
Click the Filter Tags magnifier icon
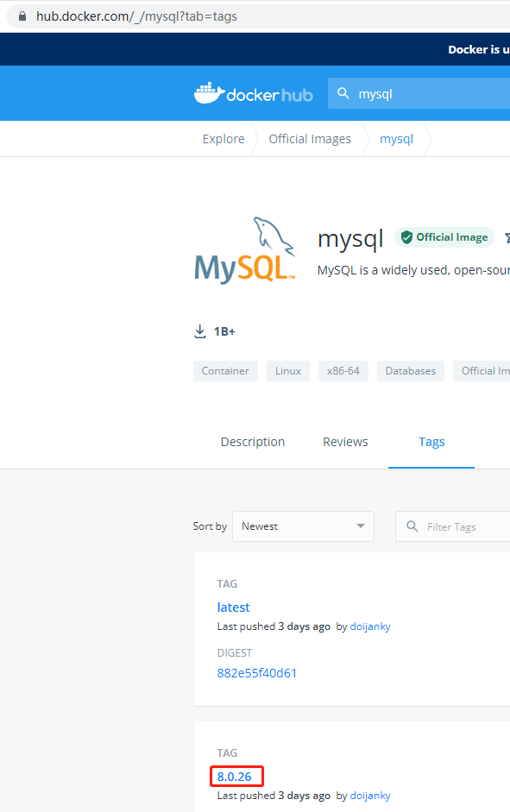(412, 526)
